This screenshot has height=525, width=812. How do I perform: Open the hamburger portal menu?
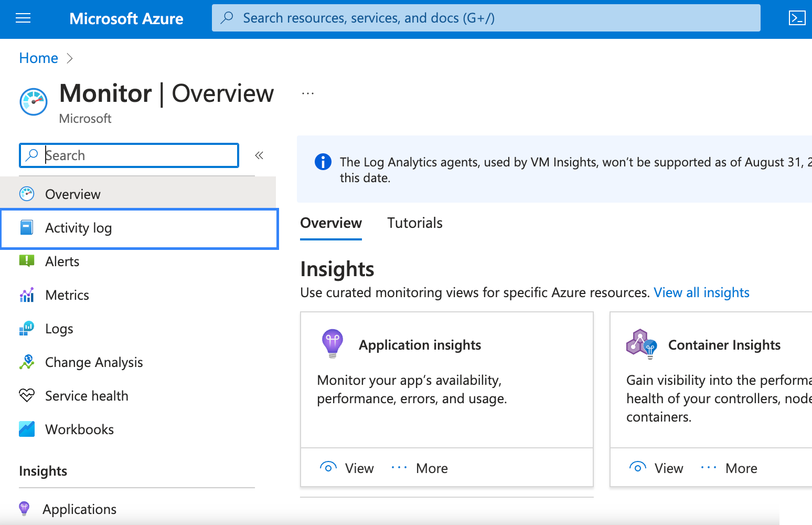pyautogui.click(x=23, y=19)
